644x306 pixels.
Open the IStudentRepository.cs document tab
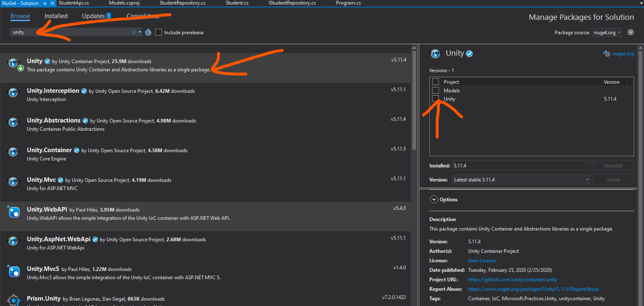(292, 3)
